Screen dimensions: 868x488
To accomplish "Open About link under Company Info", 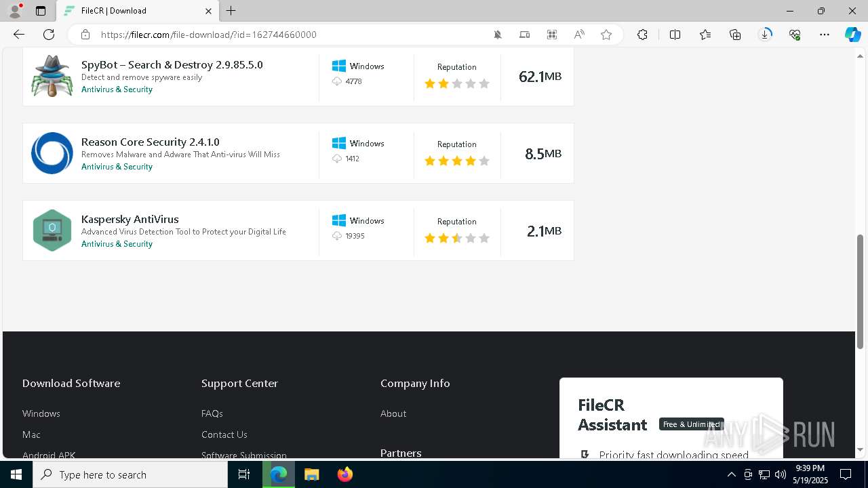I will (x=393, y=413).
